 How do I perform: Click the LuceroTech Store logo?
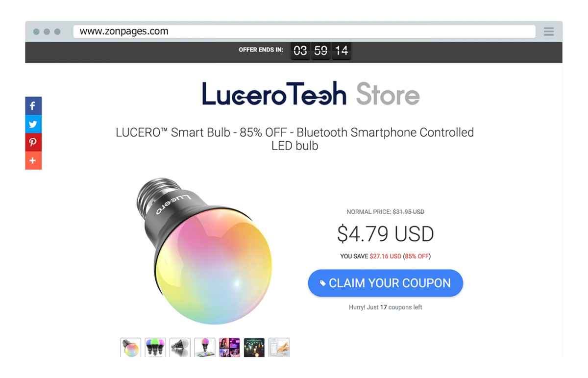coord(311,94)
